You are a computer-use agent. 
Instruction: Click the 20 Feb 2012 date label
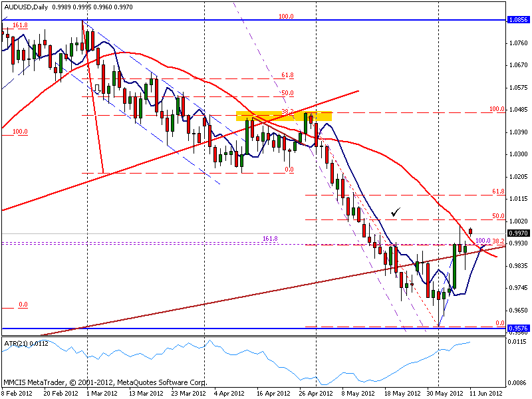click(x=61, y=393)
